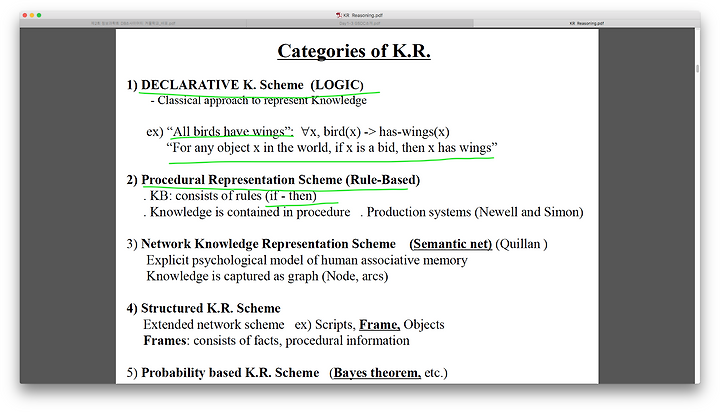720x412 pixels.
Task: Click 'Frames: consists of facts, procedural information'
Action: (x=276, y=341)
